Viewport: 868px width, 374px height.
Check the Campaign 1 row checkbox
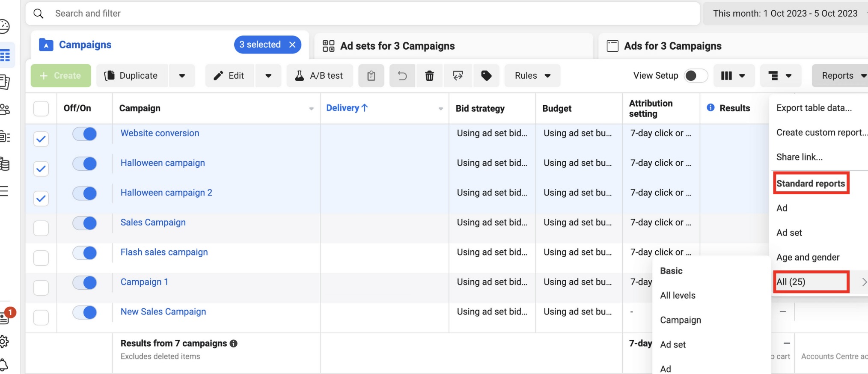pyautogui.click(x=41, y=288)
